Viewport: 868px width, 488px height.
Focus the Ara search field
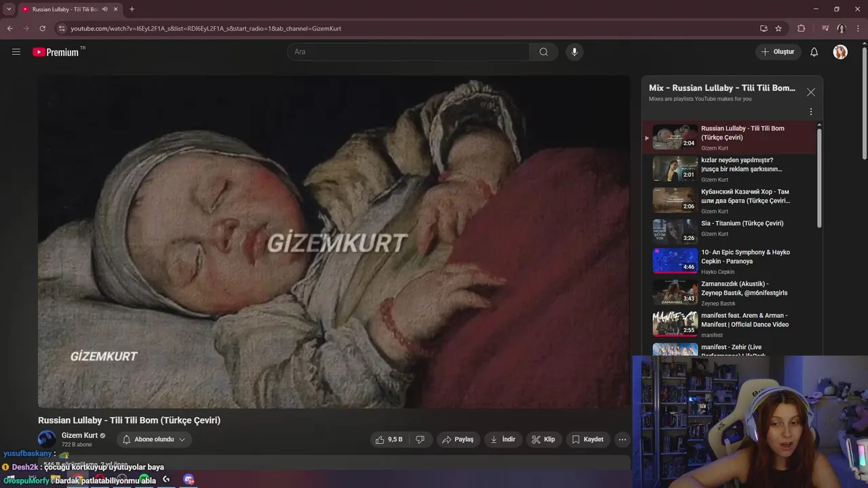(x=408, y=52)
